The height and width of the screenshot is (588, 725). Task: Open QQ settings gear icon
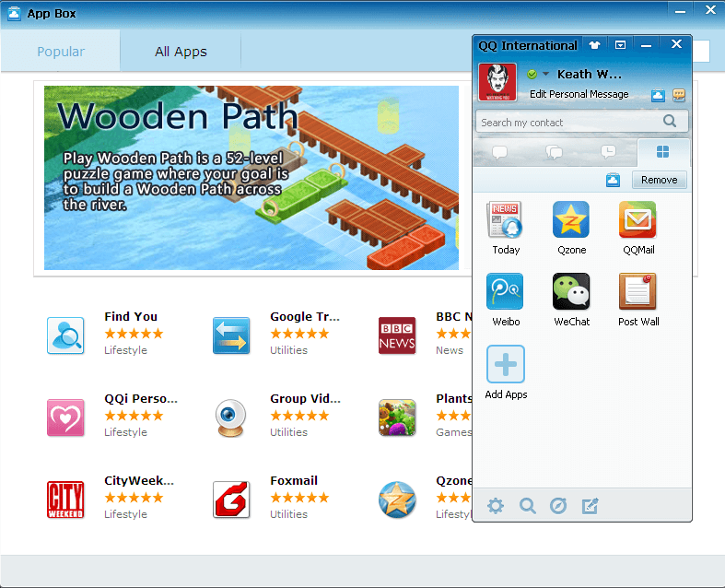[496, 506]
